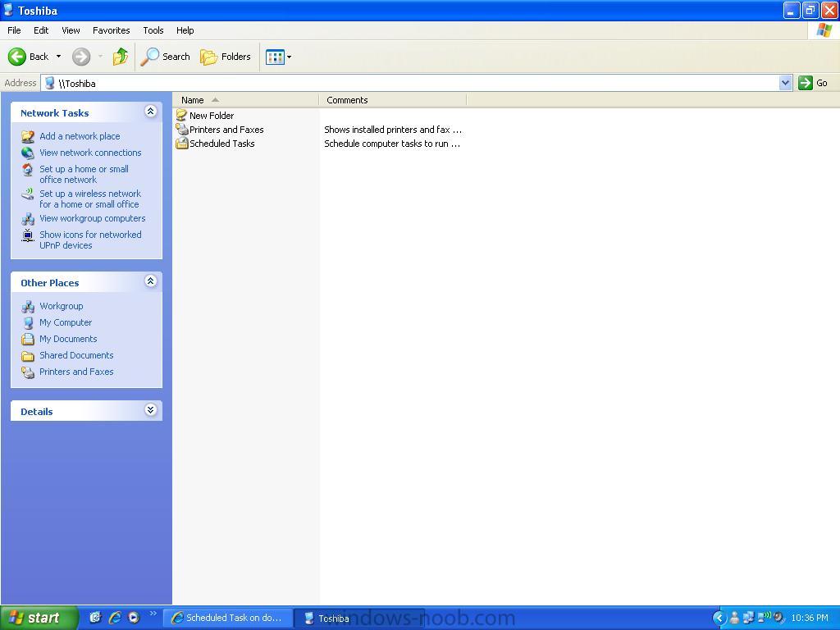
Task: Click the Toshiba taskbar button
Action: pyautogui.click(x=358, y=619)
